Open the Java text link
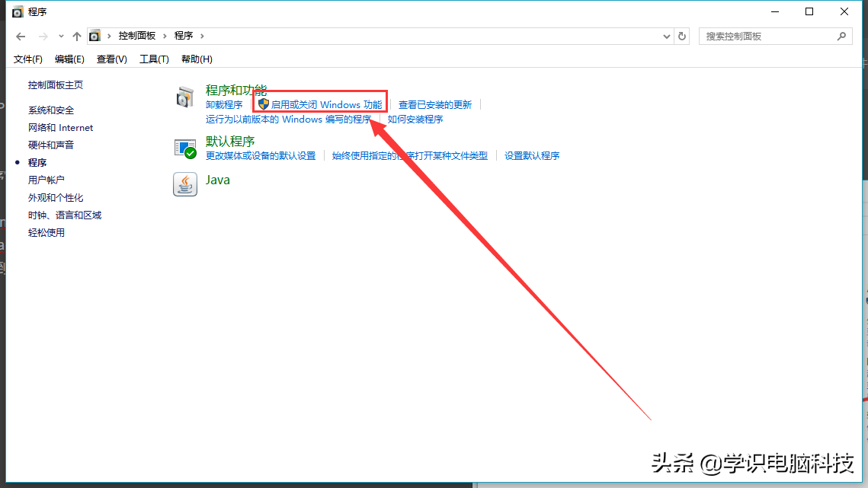 pos(217,180)
